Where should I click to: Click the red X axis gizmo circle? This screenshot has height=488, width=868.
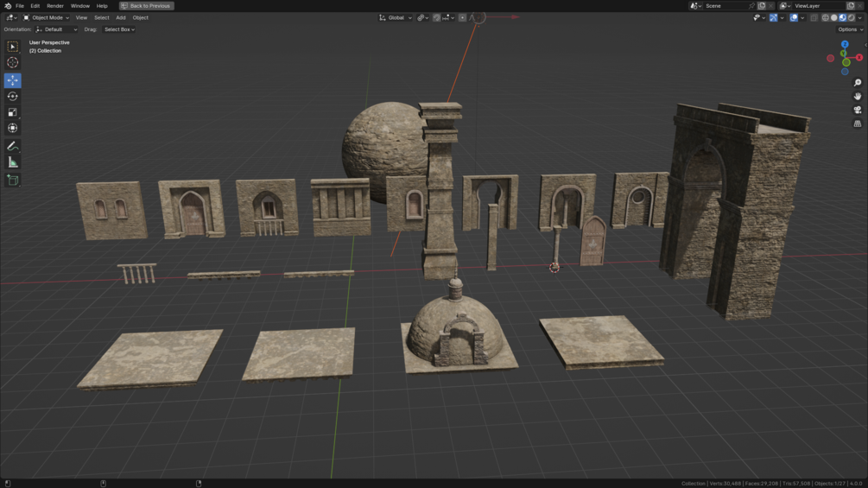[859, 58]
